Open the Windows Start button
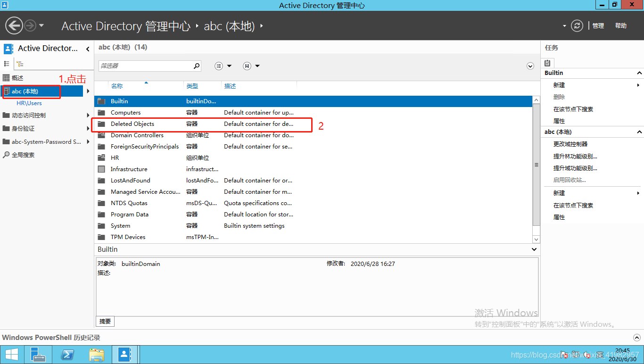644x364 pixels. point(12,355)
